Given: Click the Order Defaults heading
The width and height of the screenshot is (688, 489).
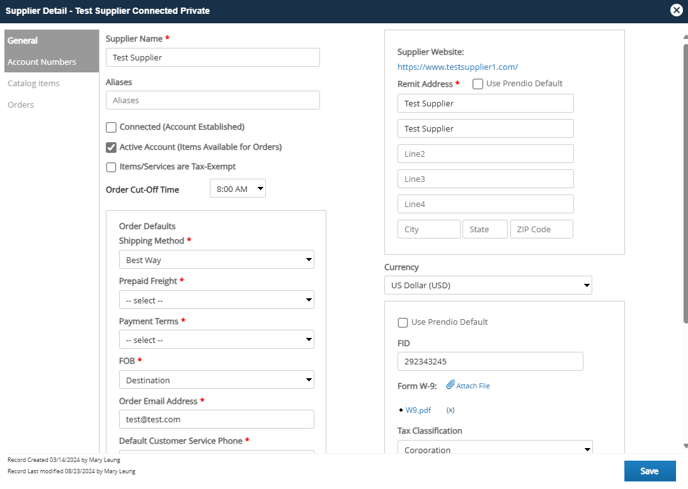Looking at the screenshot, I should (147, 226).
